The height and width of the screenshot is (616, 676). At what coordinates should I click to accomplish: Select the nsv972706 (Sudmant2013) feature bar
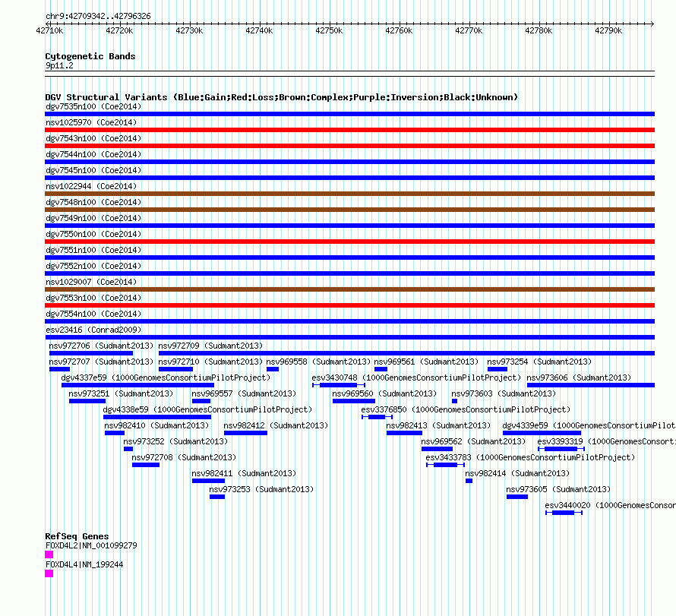coord(91,353)
